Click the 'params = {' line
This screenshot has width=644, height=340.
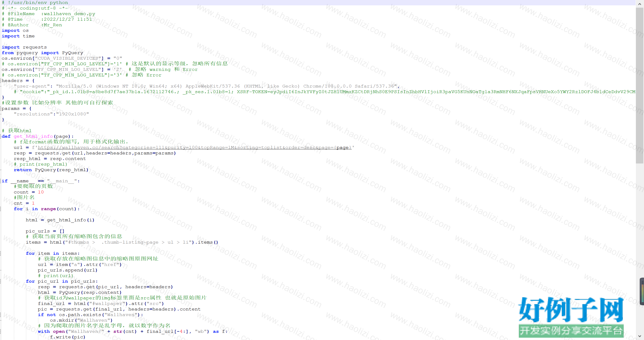coord(17,108)
